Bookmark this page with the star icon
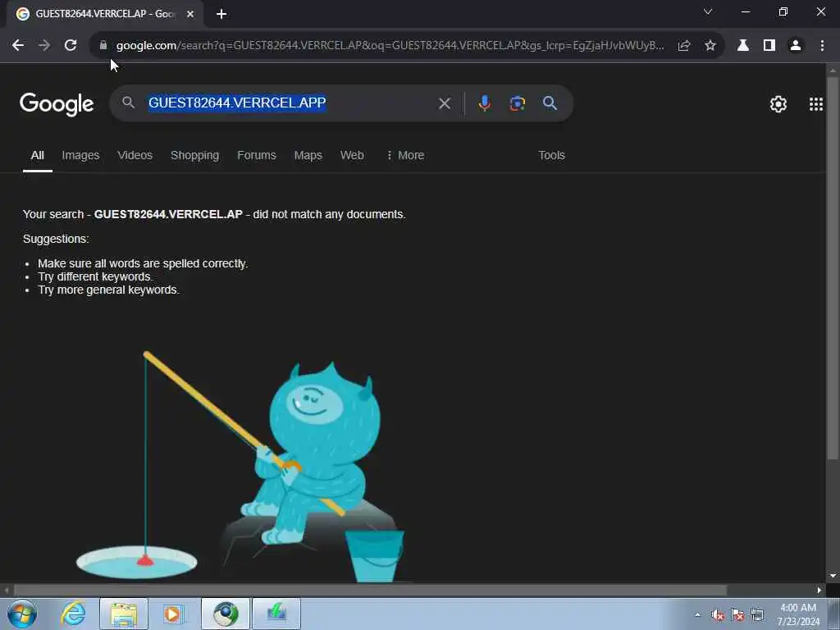The width and height of the screenshot is (840, 630). coord(710,46)
